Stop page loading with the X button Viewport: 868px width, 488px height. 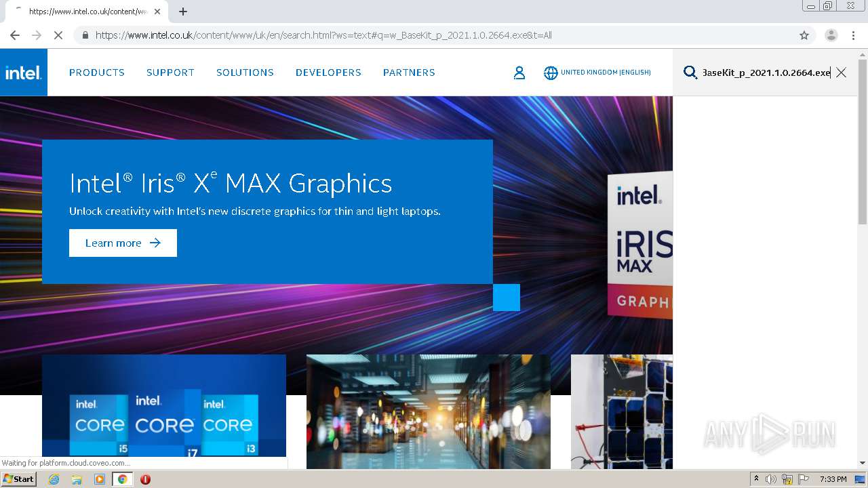click(58, 35)
